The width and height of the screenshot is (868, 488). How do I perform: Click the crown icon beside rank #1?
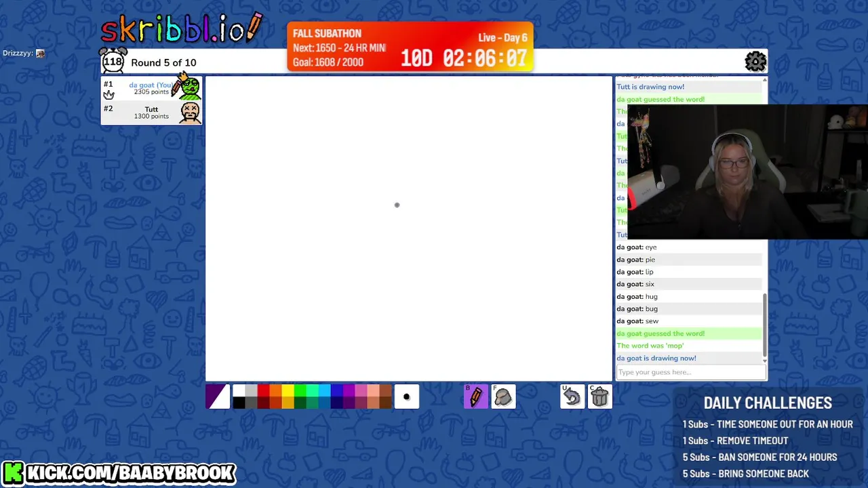pos(108,94)
